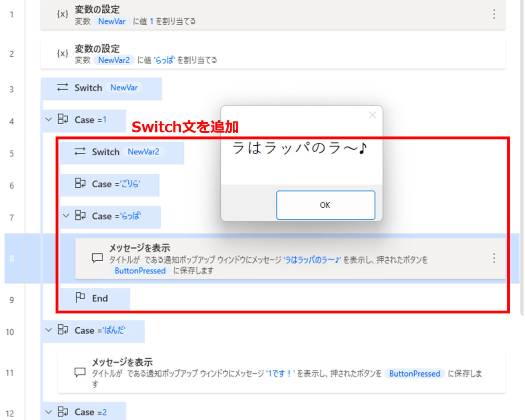Click the NewVar variable chip in first action
525x420 pixels.
112,21
